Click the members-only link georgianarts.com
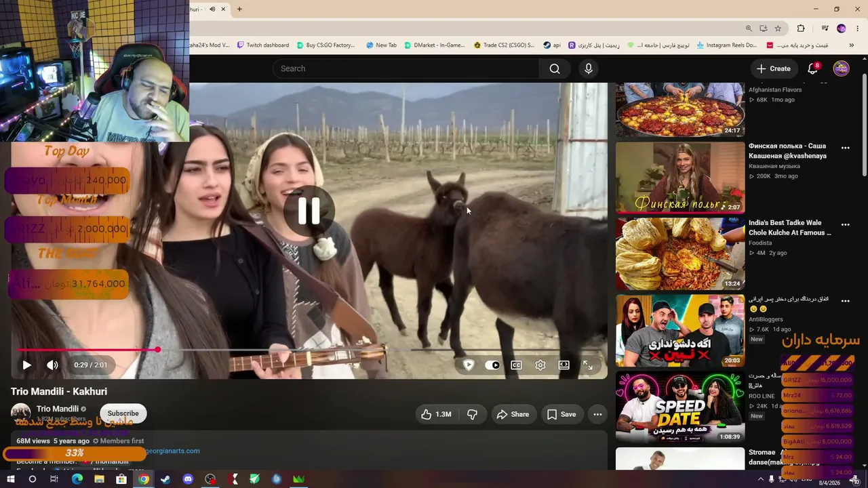This screenshot has width=868, height=488. [x=172, y=451]
